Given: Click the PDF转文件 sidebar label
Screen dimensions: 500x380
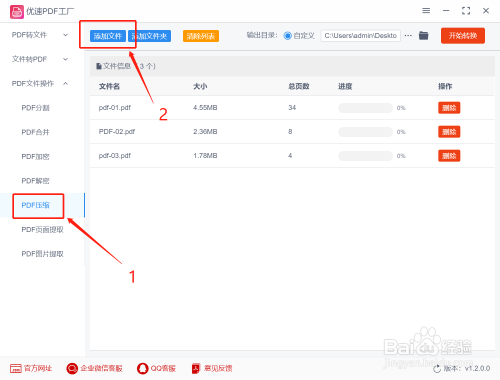Looking at the screenshot, I should coord(29,35).
